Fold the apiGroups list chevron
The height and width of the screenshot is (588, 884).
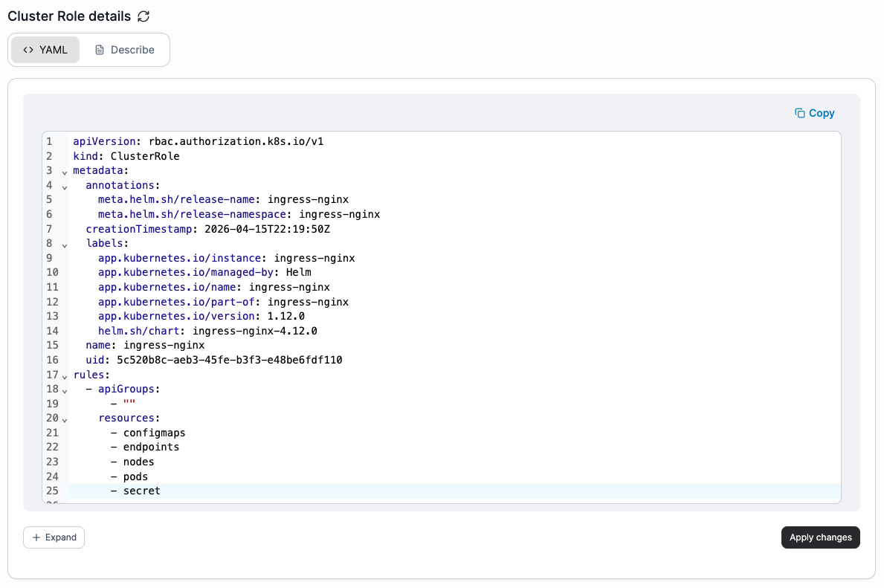point(65,391)
